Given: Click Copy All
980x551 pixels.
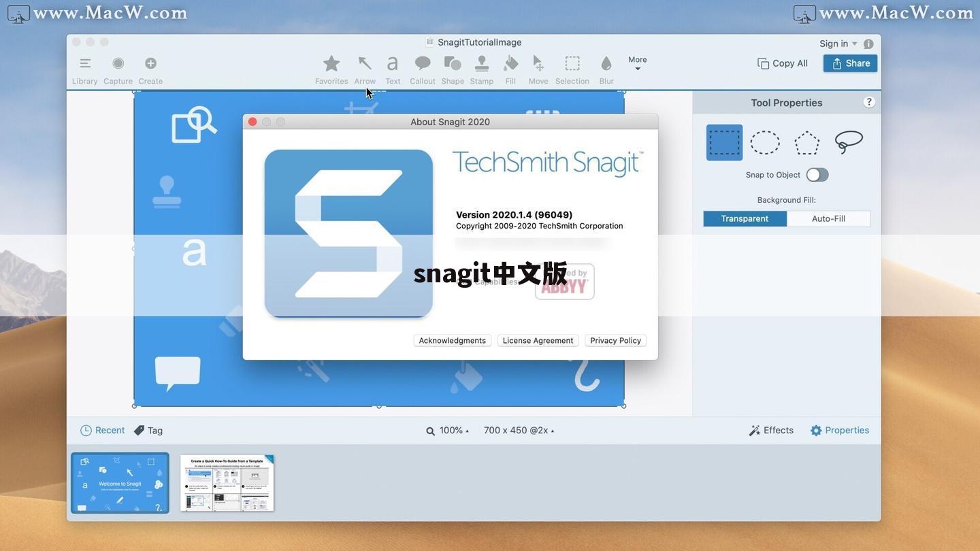Looking at the screenshot, I should click(x=783, y=63).
